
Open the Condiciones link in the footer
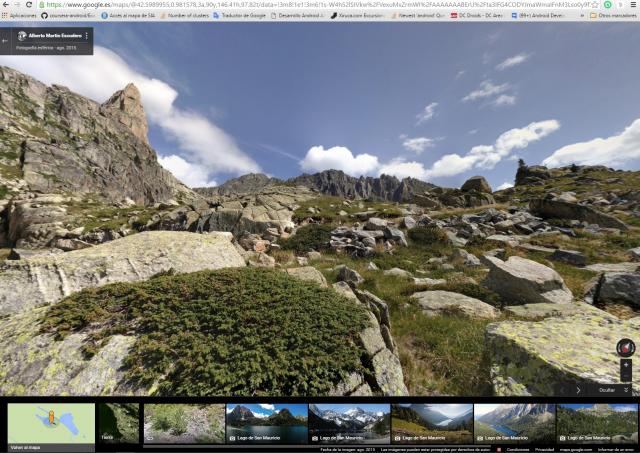[518, 450]
